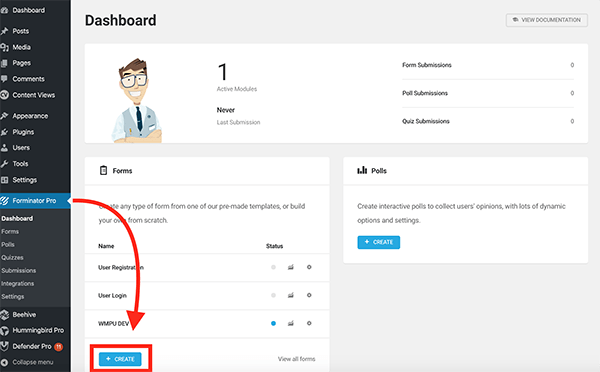Open the Media library menu

pos(21,47)
